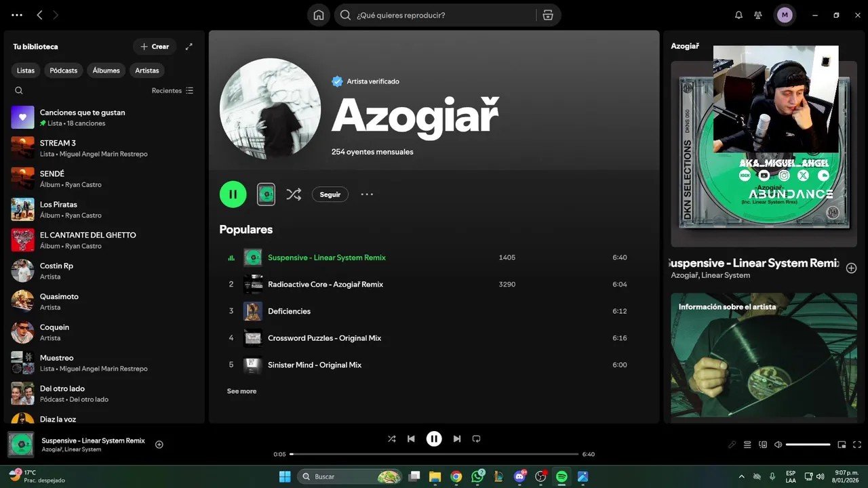Open the three-dots app menu at top-left
The width and height of the screenshot is (868, 488).
17,15
